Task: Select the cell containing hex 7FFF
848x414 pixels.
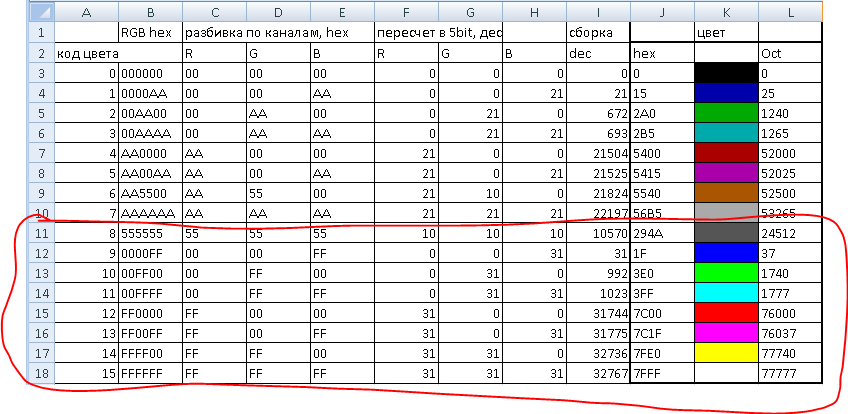Action: tap(661, 374)
